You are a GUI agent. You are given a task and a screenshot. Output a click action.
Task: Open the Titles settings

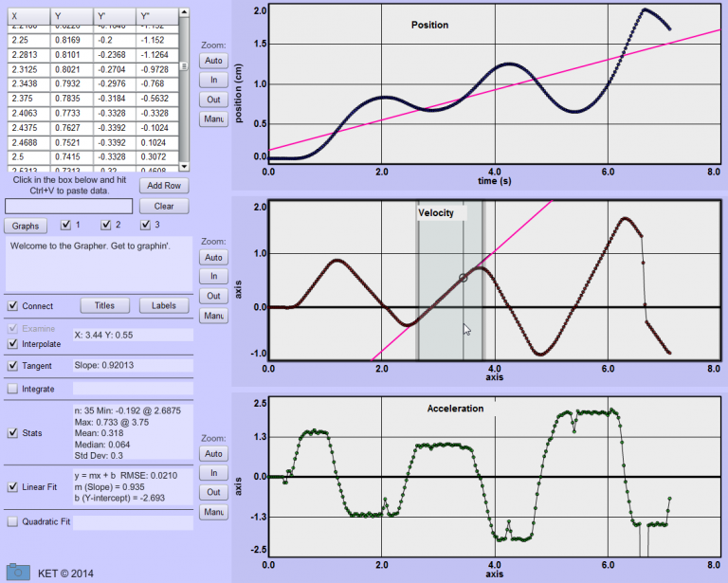104,306
